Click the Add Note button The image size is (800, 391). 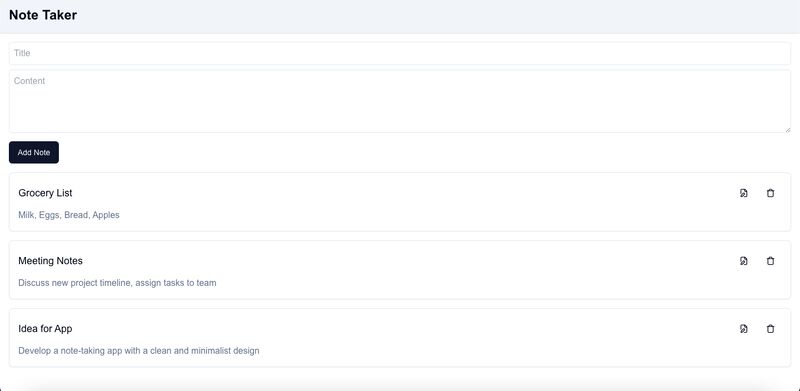pos(34,153)
